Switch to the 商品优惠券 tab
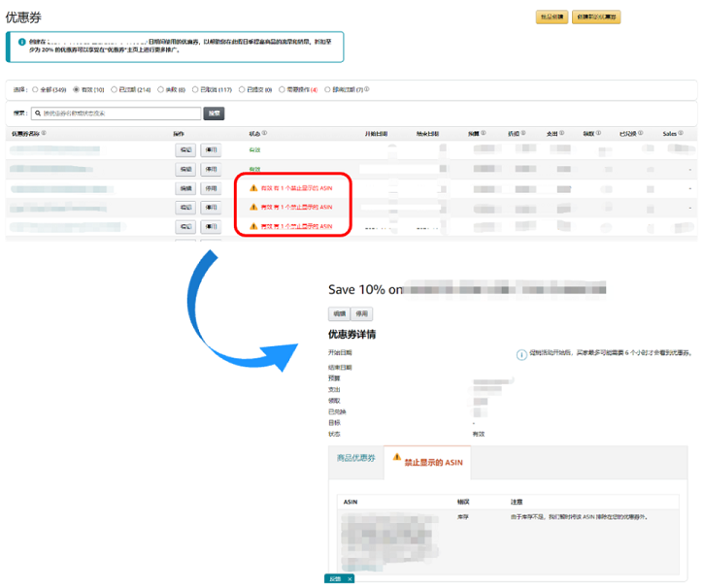This screenshot has height=588, width=703. [x=355, y=458]
